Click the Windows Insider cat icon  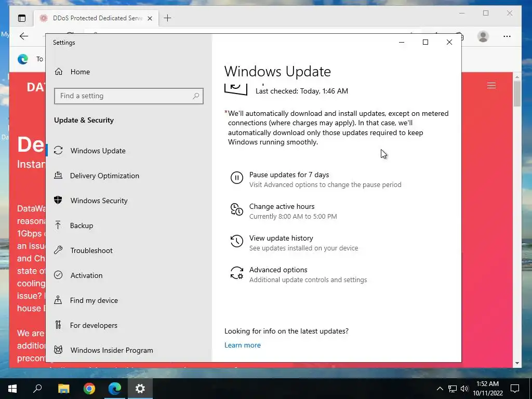pyautogui.click(x=58, y=350)
